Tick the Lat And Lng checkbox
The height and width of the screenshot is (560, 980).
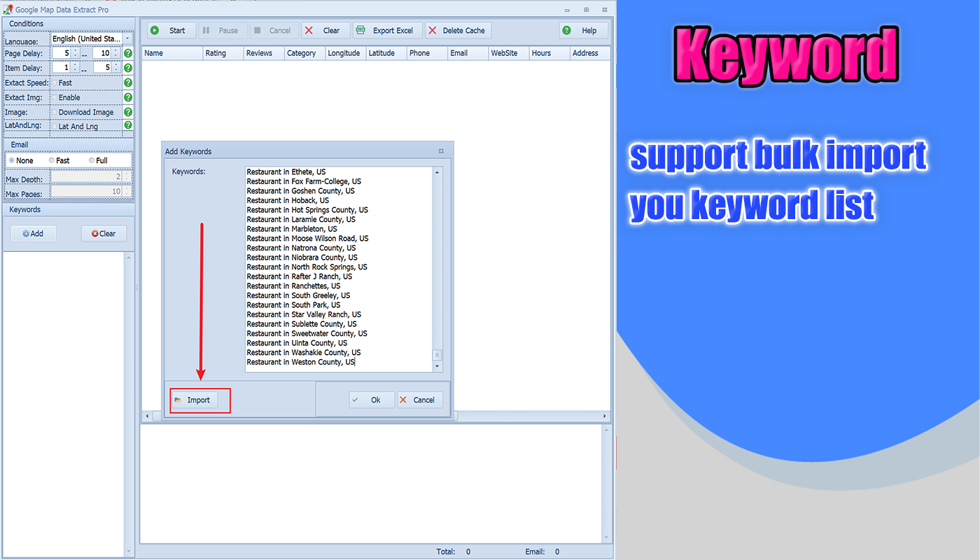[x=55, y=126]
